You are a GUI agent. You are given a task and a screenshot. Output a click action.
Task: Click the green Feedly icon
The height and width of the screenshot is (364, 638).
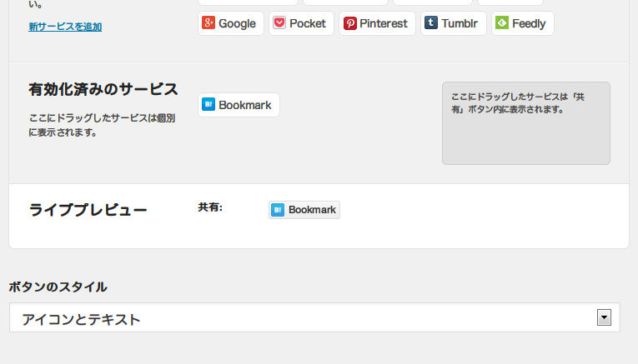[501, 23]
